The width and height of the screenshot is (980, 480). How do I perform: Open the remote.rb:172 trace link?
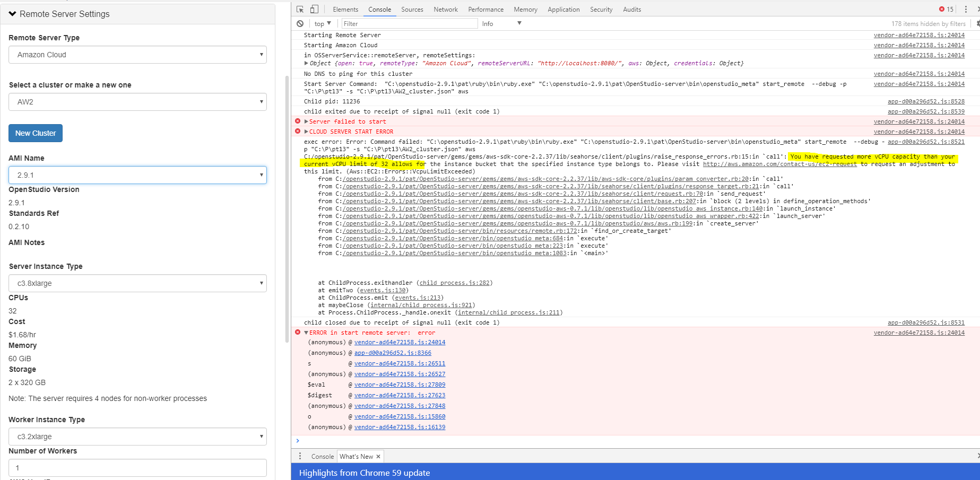[460, 231]
